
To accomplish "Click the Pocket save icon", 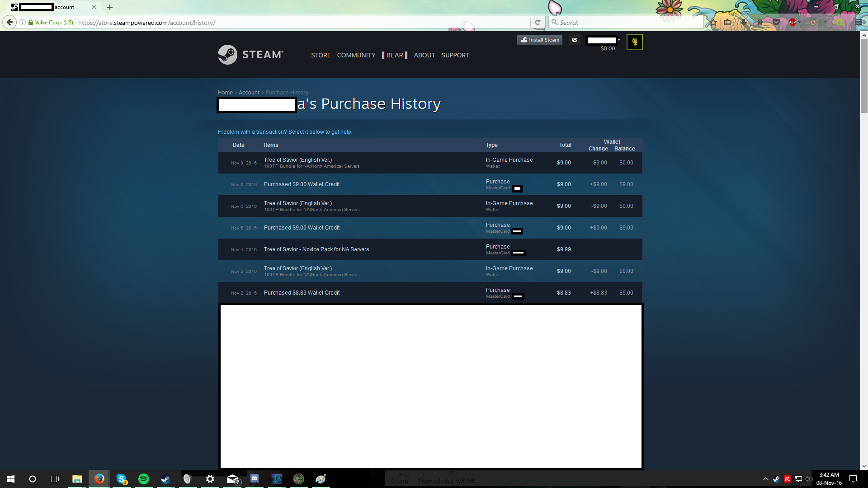I will coord(776,22).
